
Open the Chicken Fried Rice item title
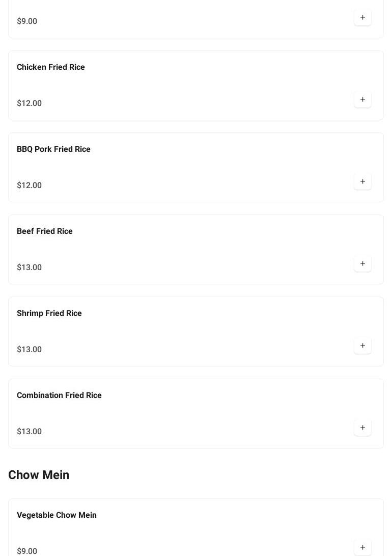tap(51, 67)
